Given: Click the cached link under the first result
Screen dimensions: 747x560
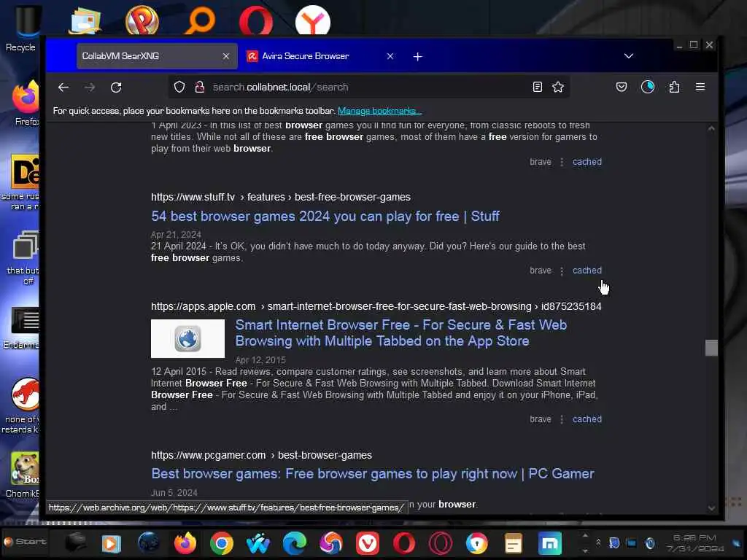Looking at the screenshot, I should coord(587,162).
